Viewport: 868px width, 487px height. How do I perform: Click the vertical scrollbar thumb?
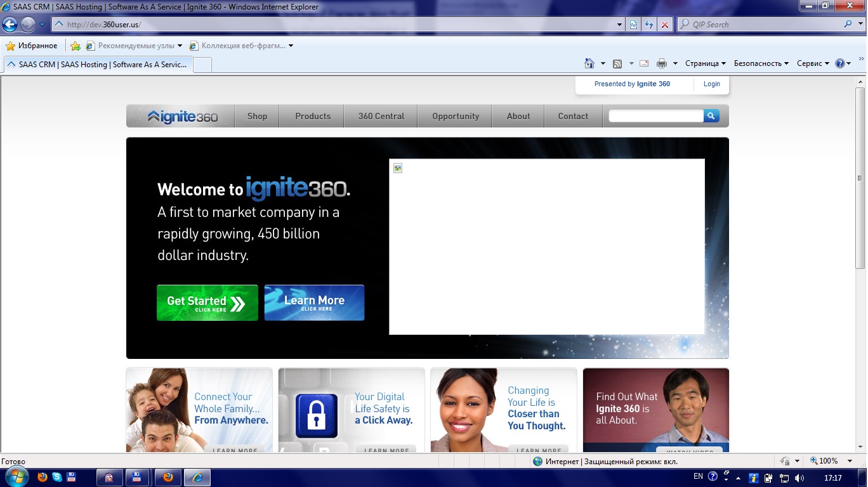861,178
